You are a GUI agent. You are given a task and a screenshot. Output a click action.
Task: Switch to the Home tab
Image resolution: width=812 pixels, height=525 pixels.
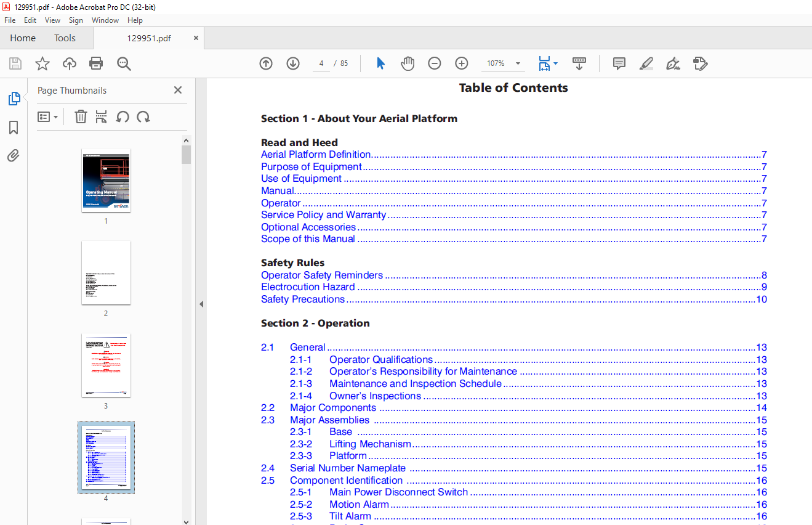(23, 38)
